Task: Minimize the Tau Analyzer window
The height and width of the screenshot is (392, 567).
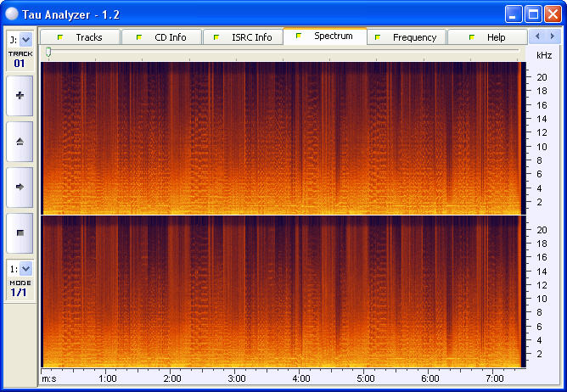Action: point(514,14)
